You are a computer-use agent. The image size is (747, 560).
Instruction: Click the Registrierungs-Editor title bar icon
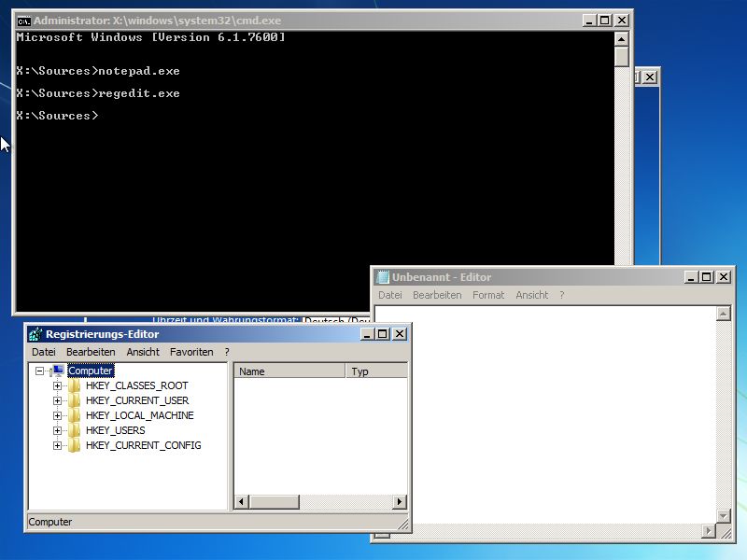35,333
